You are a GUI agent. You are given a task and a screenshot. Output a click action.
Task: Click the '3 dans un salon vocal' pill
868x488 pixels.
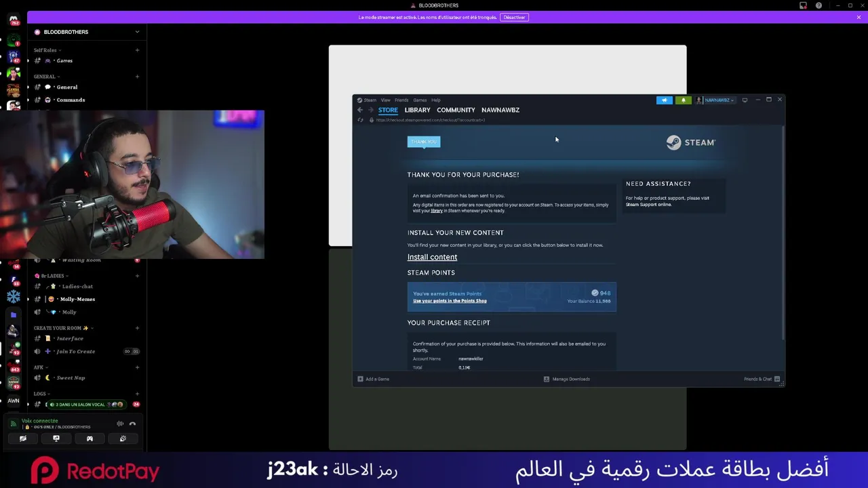tap(85, 405)
